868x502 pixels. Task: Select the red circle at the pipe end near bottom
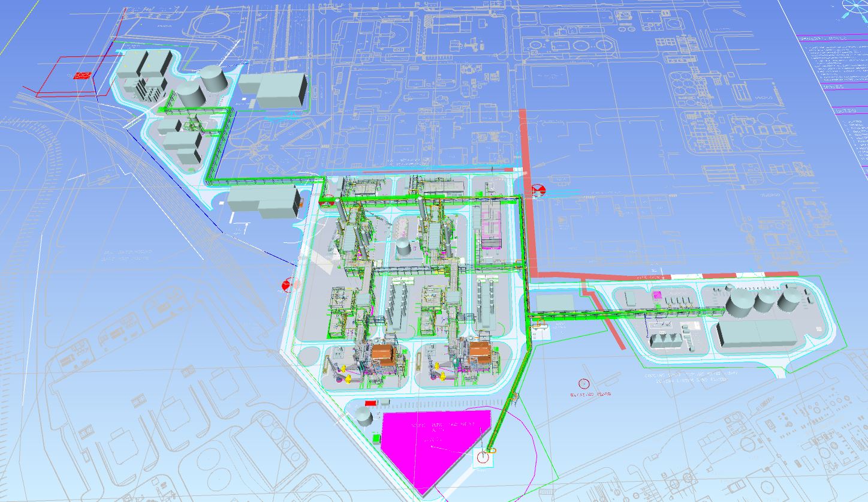pos(482,459)
